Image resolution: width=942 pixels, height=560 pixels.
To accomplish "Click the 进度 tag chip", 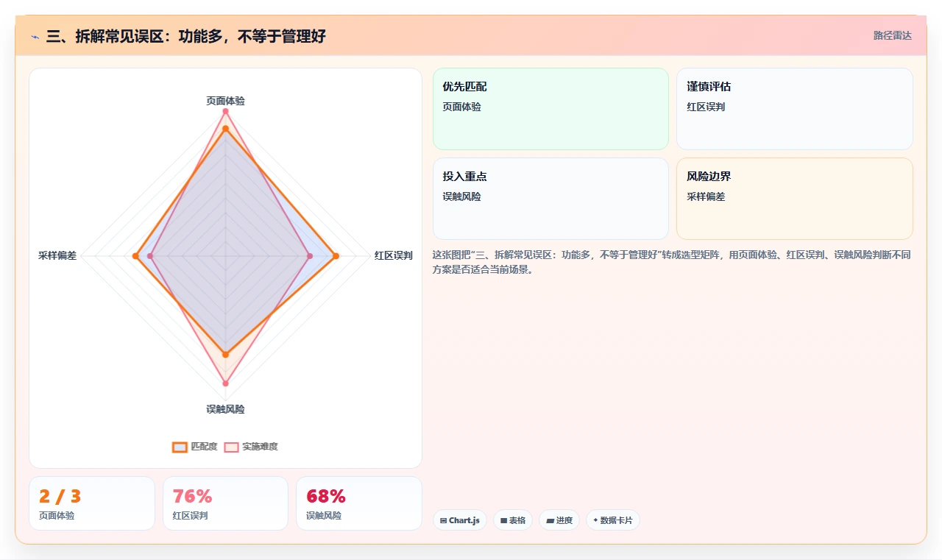I will click(x=559, y=520).
